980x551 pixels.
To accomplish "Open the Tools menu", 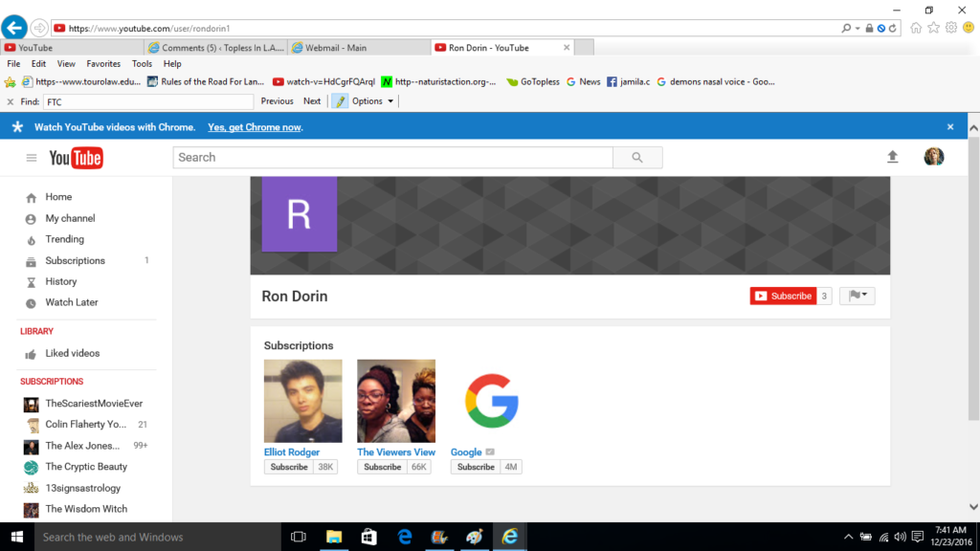I will [x=142, y=64].
